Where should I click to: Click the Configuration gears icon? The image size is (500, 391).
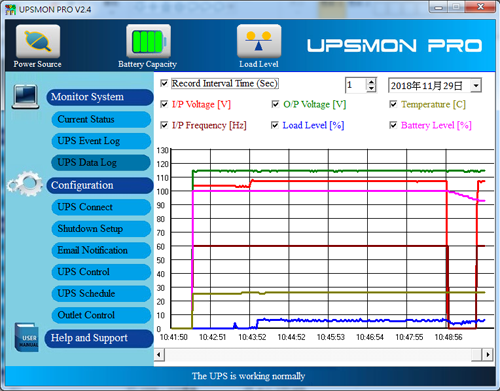(25, 183)
